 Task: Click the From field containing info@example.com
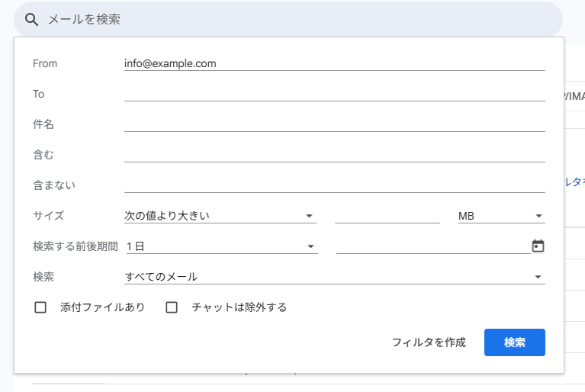334,63
